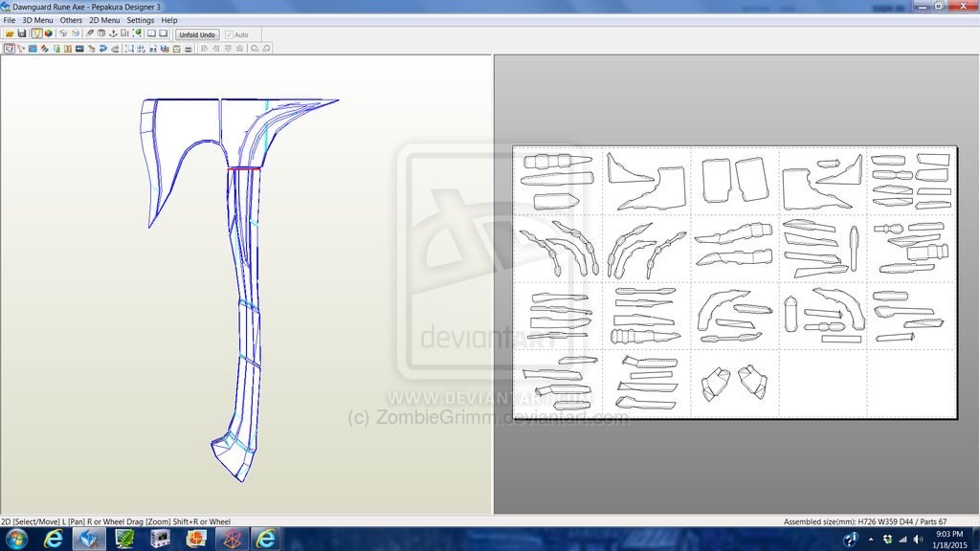
Task: Click the green cube with blue corner markers
Action: [137, 33]
